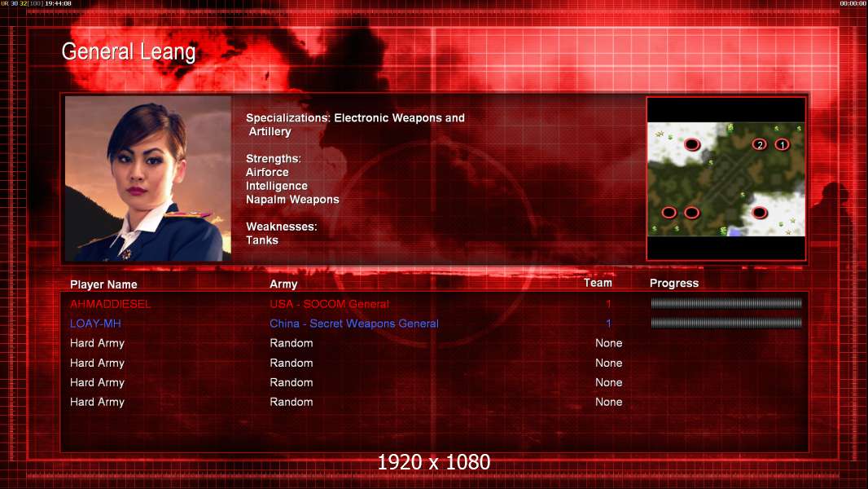Screen dimensions: 868x489
Task: Click the "Tanks" weakness entry
Action: tap(262, 240)
